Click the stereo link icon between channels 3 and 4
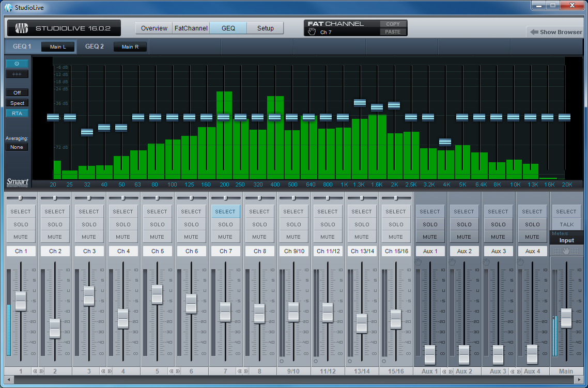The height and width of the screenshot is (388, 588). coord(106,371)
